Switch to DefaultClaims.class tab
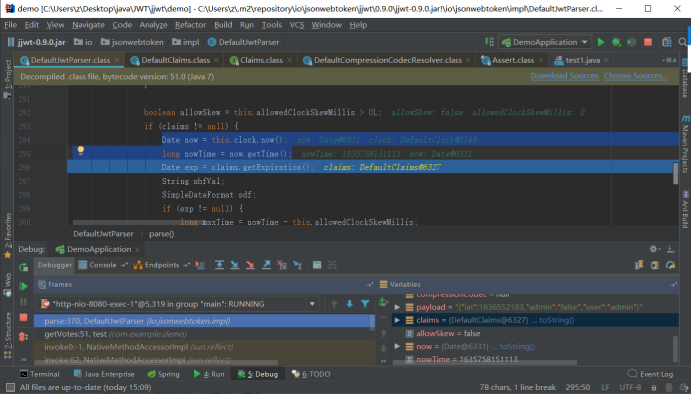 [175, 60]
